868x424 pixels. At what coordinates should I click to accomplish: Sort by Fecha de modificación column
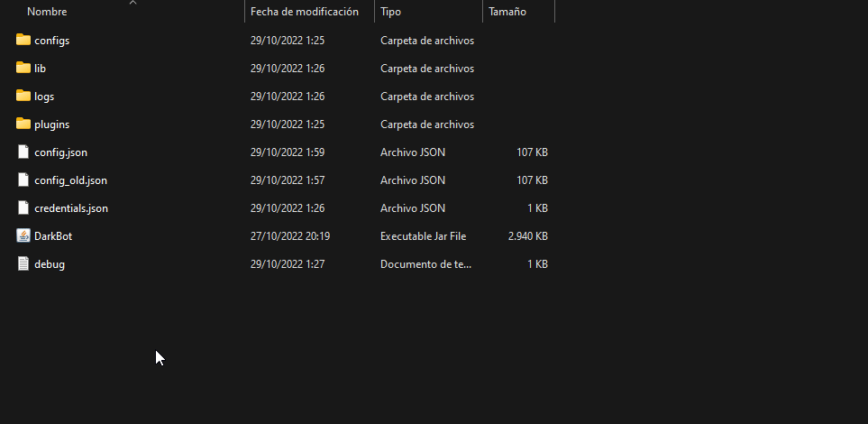[x=305, y=12]
